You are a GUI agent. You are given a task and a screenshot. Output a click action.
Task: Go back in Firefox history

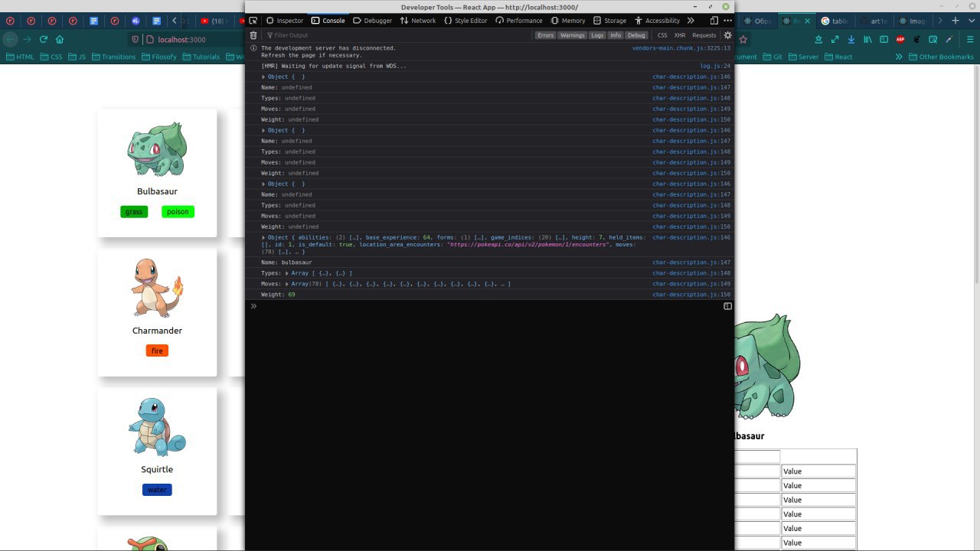tap(10, 39)
